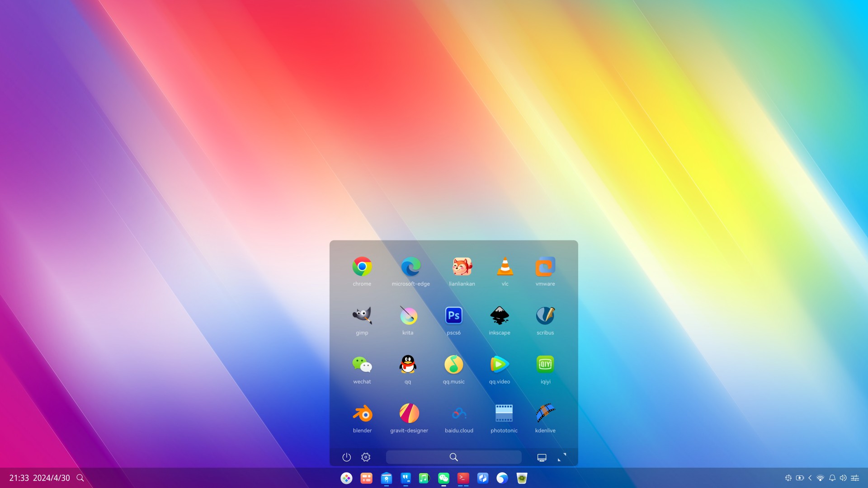
Task: Open the Krita painting app
Action: coord(408,315)
